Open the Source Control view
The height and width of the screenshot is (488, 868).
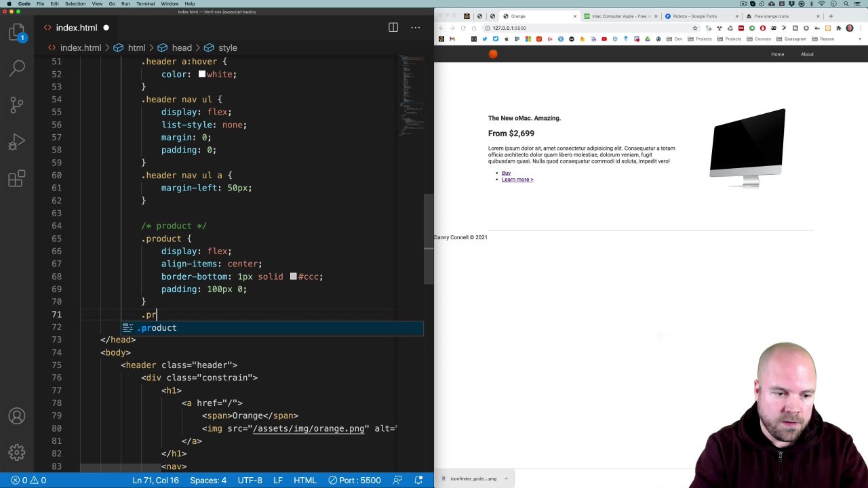click(17, 105)
